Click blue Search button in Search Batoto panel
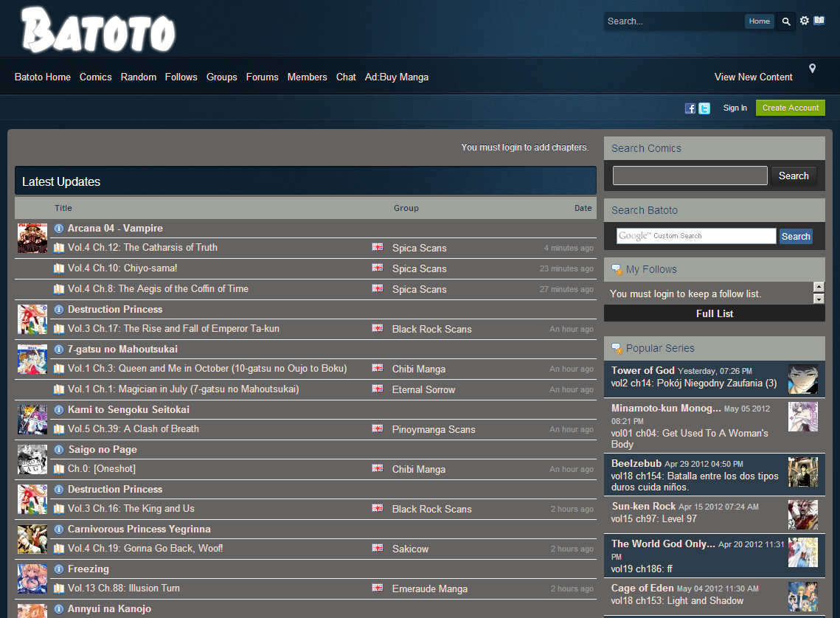Viewport: 840px width, 618px height. click(796, 236)
